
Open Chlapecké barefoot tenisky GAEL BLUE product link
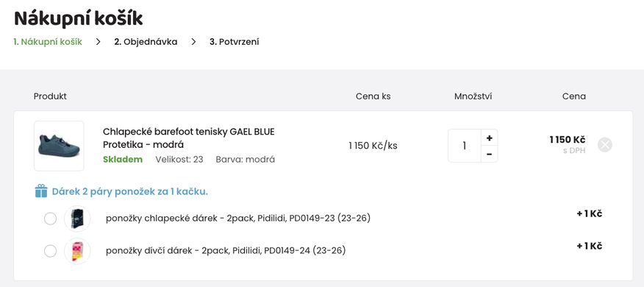click(188, 138)
